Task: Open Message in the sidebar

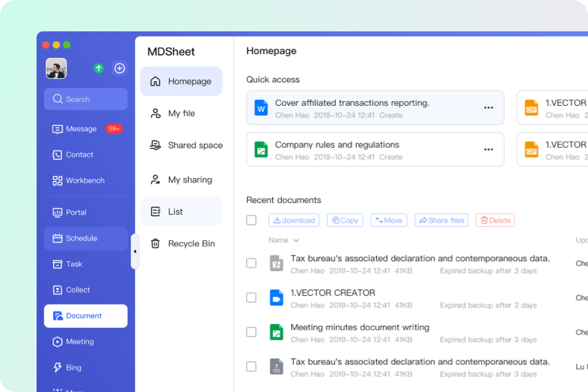Action: click(86, 129)
